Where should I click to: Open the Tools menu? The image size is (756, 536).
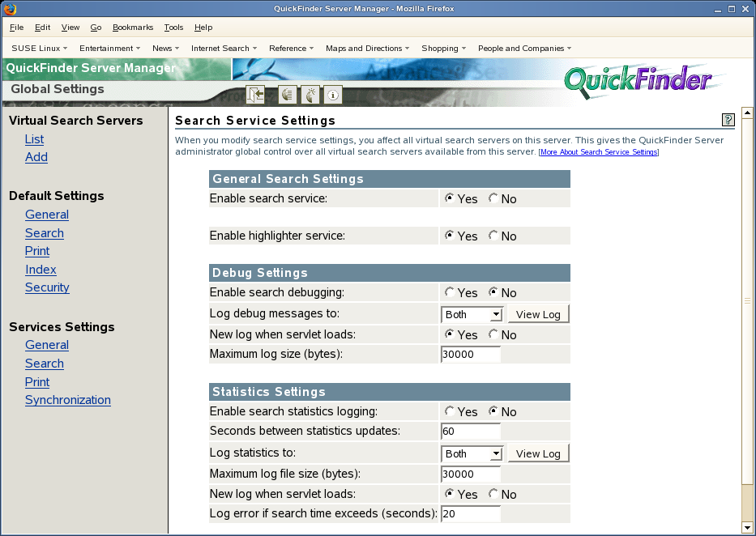(173, 28)
